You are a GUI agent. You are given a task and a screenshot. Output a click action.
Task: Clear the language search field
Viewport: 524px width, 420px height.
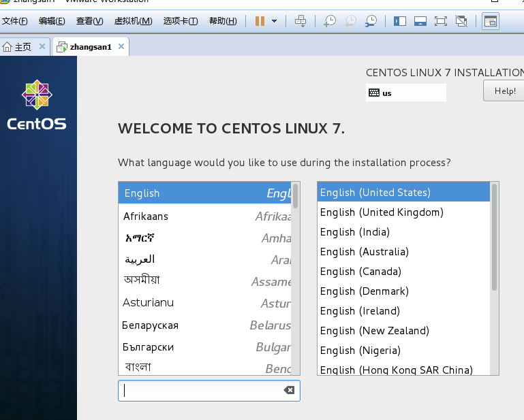tap(289, 390)
